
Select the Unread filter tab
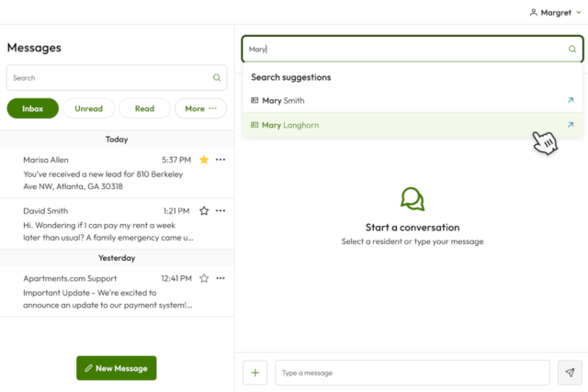[x=88, y=108]
